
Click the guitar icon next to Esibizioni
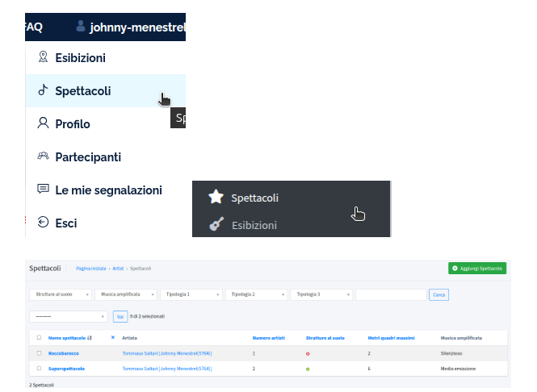click(x=216, y=225)
